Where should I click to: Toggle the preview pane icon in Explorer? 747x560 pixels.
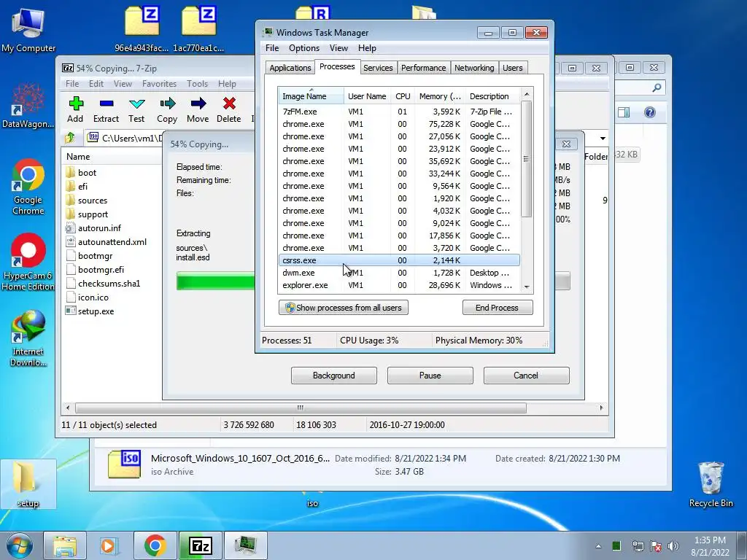pyautogui.click(x=624, y=112)
